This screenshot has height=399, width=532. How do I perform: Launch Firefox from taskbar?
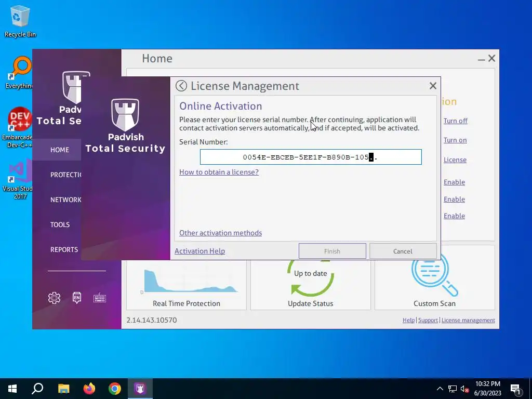(89, 389)
